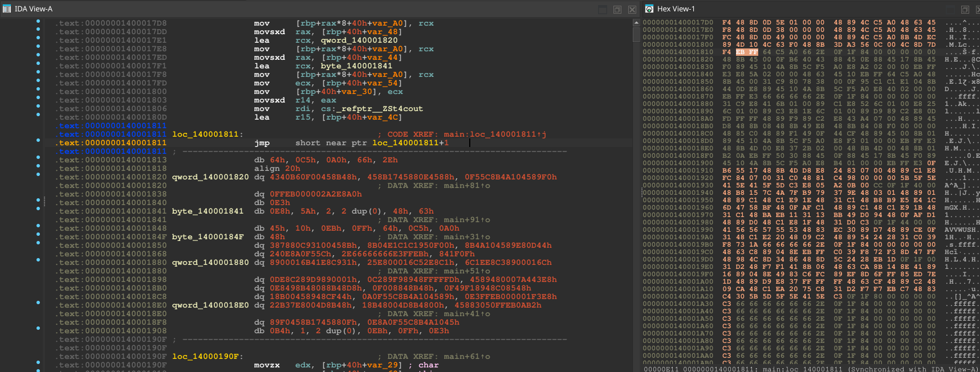Float the Hex View-1 panel
This screenshot has height=372, width=980.
pyautogui.click(x=965, y=9)
